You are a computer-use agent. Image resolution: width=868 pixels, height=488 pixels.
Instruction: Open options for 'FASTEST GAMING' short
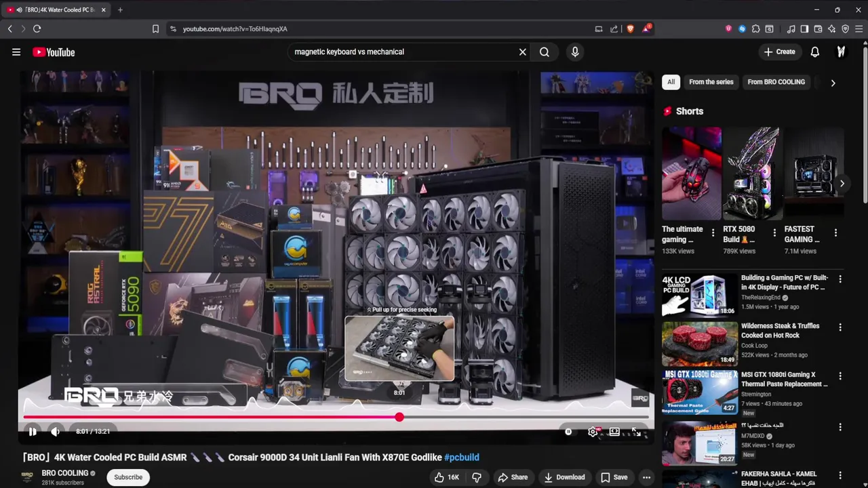(x=835, y=232)
